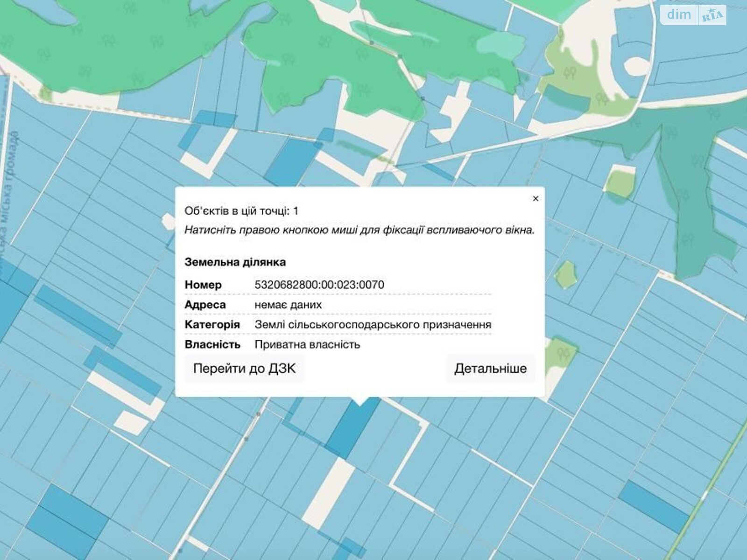The width and height of the screenshot is (747, 560).
Task: Click tree icon in small green patch right of popup
Action: pos(565,351)
